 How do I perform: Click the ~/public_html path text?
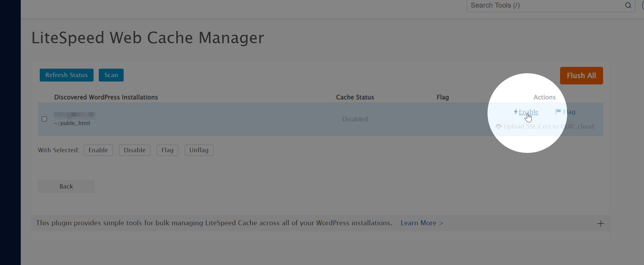(x=72, y=123)
